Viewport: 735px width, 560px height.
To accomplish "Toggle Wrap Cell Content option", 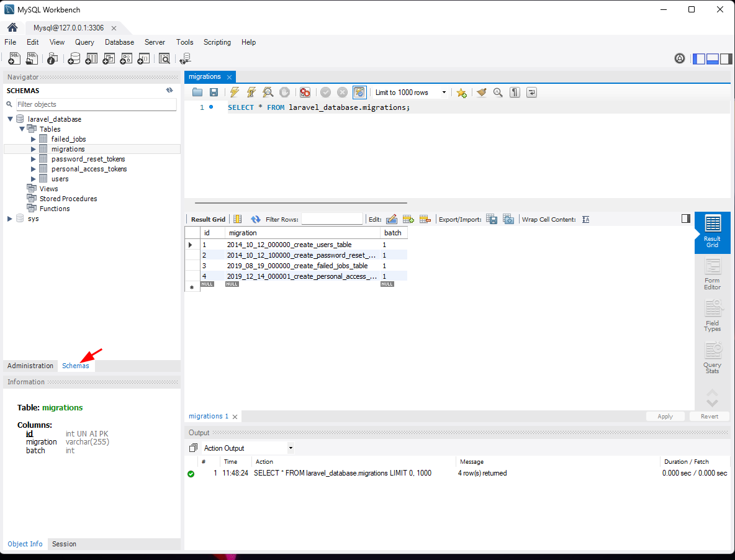I will [x=585, y=219].
